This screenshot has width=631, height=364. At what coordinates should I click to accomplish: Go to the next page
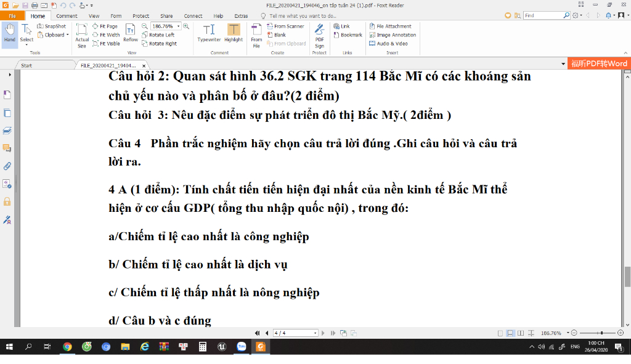coord(323,333)
